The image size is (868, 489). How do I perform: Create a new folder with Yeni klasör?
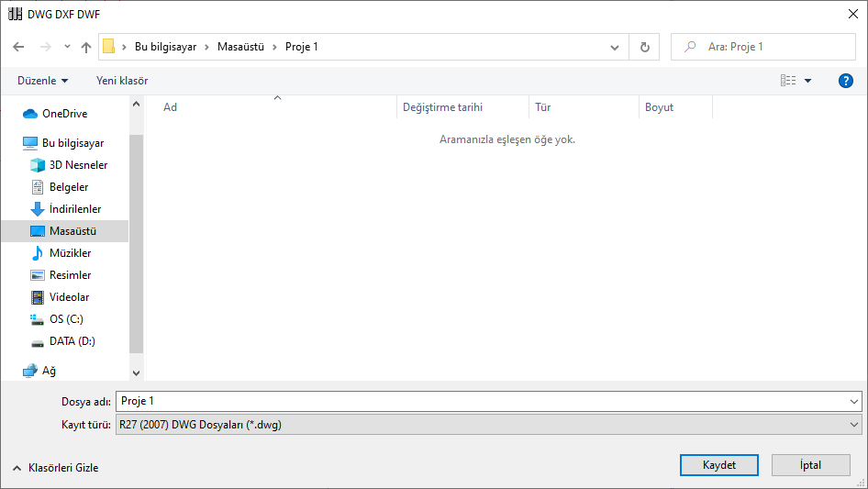pos(122,81)
